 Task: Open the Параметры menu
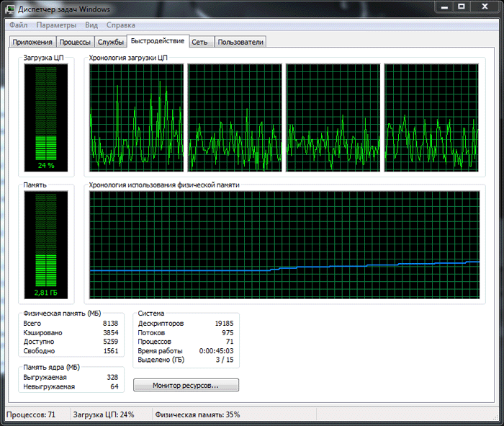[56, 25]
